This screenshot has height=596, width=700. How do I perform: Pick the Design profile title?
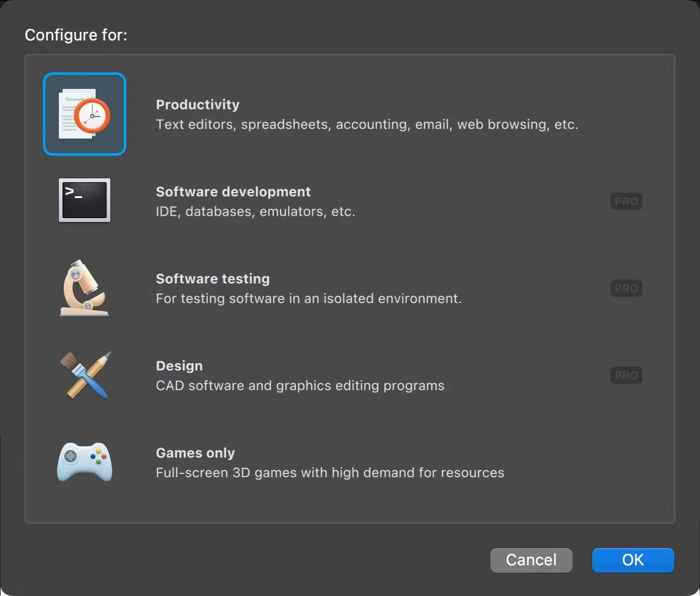tap(179, 366)
